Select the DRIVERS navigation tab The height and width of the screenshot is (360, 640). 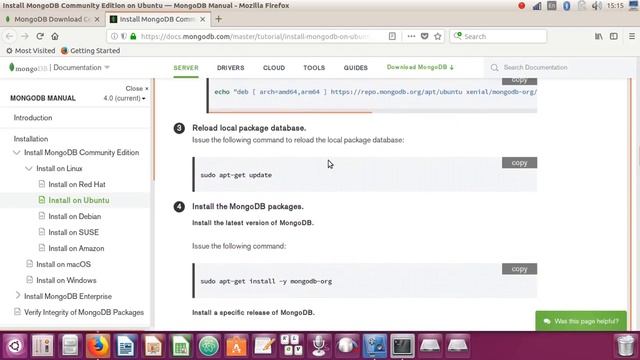click(x=231, y=68)
